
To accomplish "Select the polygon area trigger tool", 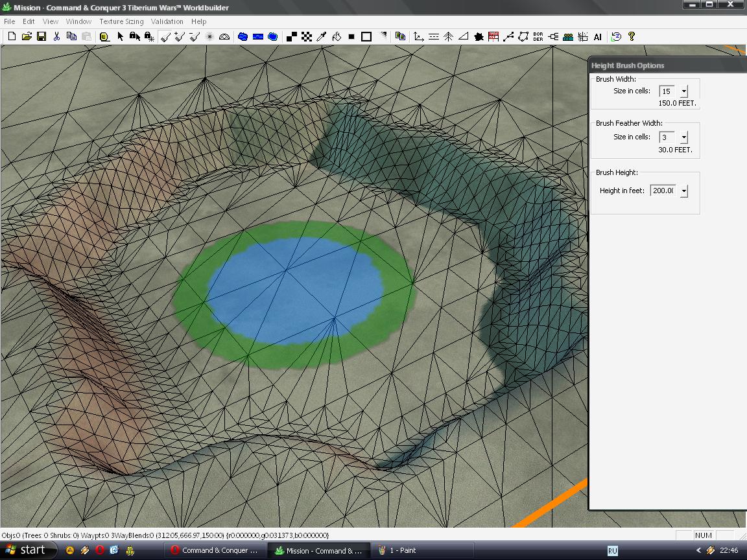I will click(523, 37).
